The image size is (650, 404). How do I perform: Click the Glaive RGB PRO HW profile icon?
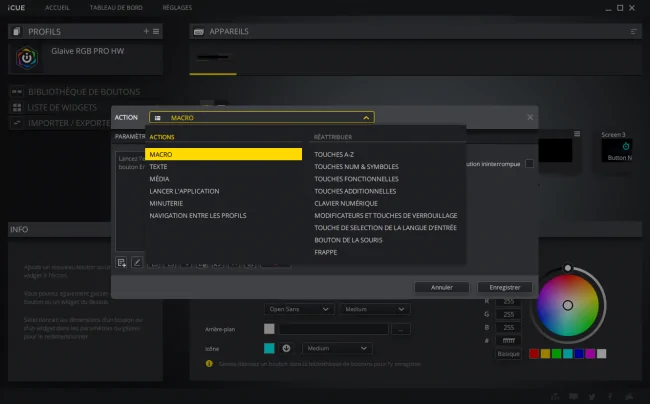pos(27,58)
